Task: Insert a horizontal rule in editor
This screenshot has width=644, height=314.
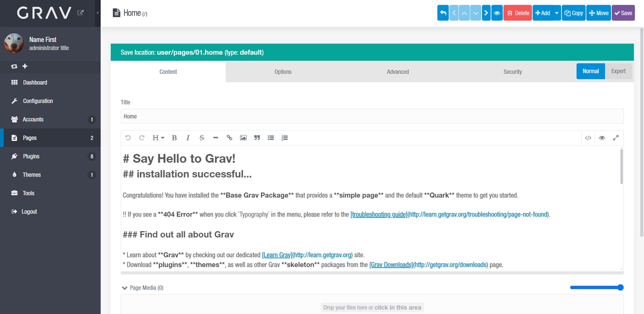Action: pyautogui.click(x=216, y=138)
